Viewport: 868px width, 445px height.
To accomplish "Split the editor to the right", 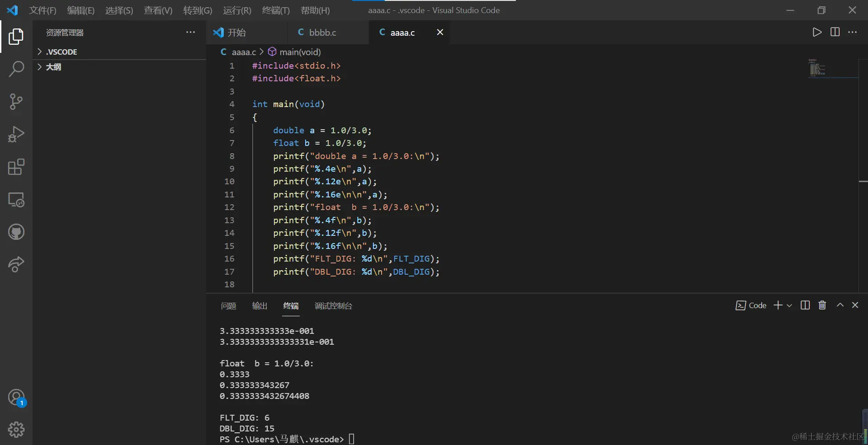I will point(835,32).
